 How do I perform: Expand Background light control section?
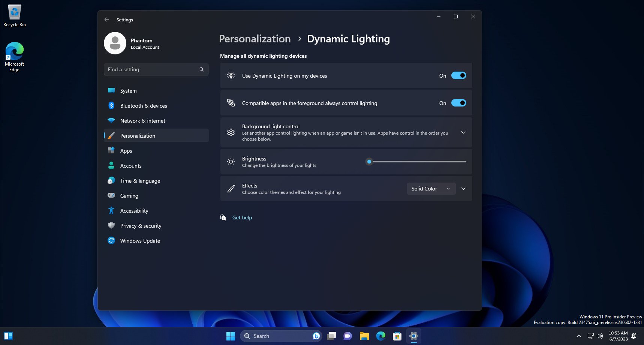tap(463, 132)
